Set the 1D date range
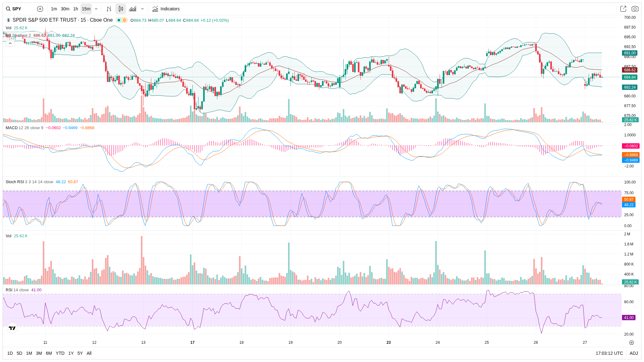Screen dimensions: 644x362 tap(10, 353)
